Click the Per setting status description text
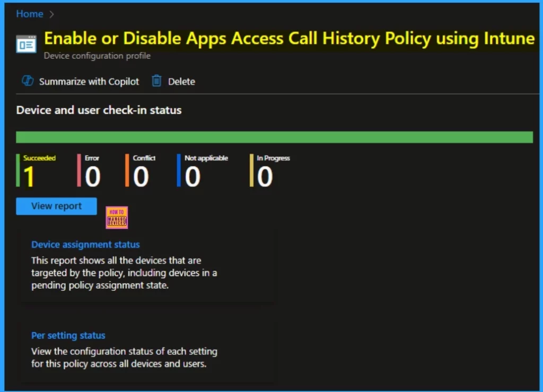The width and height of the screenshot is (543, 392). [124, 358]
